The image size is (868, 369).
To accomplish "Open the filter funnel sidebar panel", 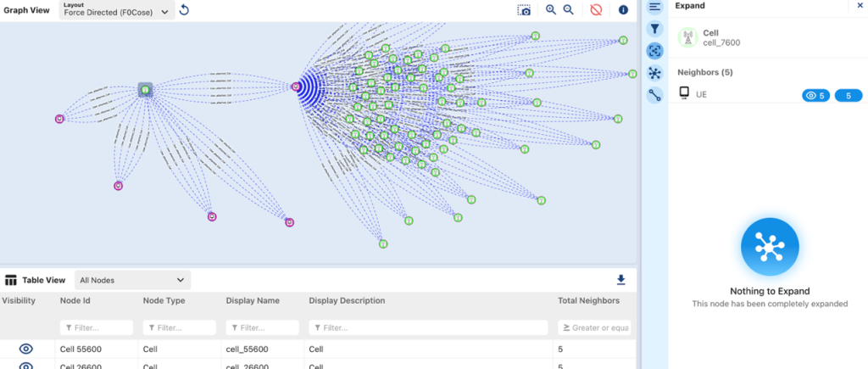I will (655, 29).
